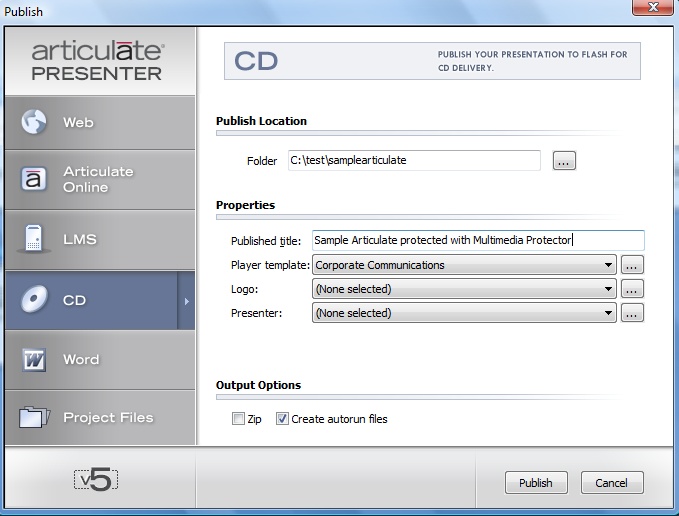Uncheck Create autorun files
The height and width of the screenshot is (516, 679).
[x=282, y=419]
